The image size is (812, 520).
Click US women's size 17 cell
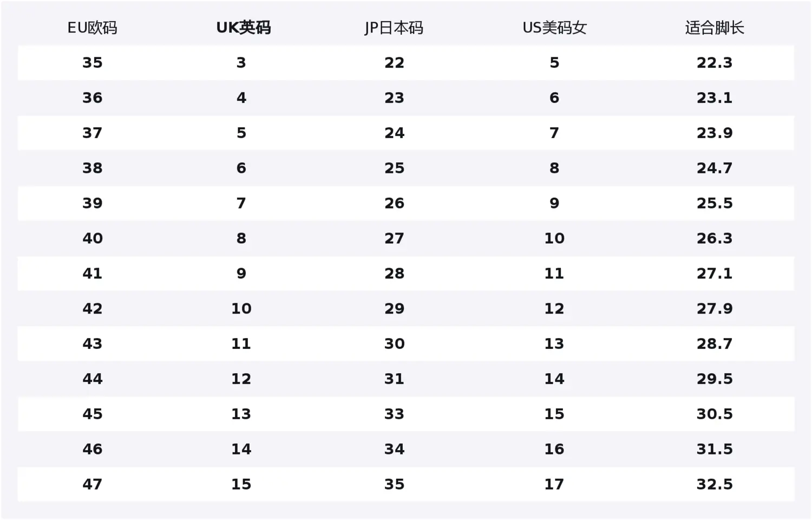[554, 484]
